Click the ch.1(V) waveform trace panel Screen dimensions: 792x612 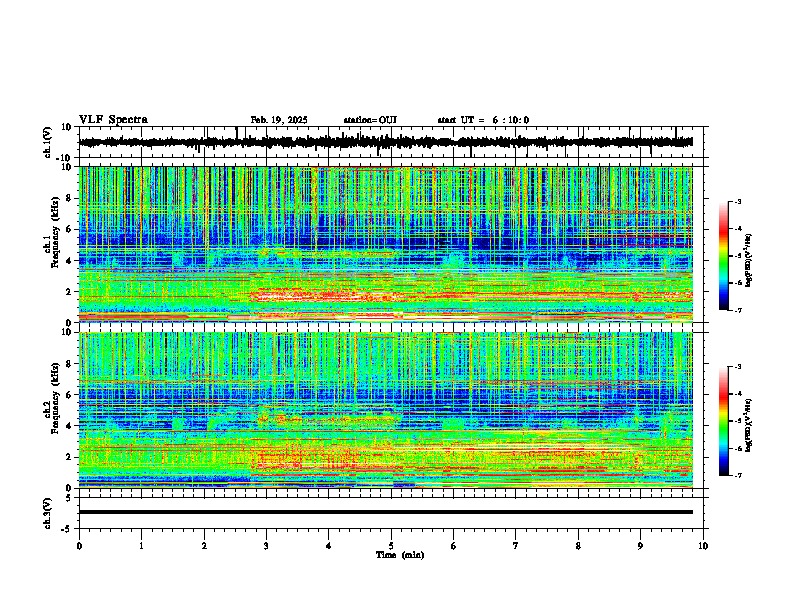click(x=393, y=142)
